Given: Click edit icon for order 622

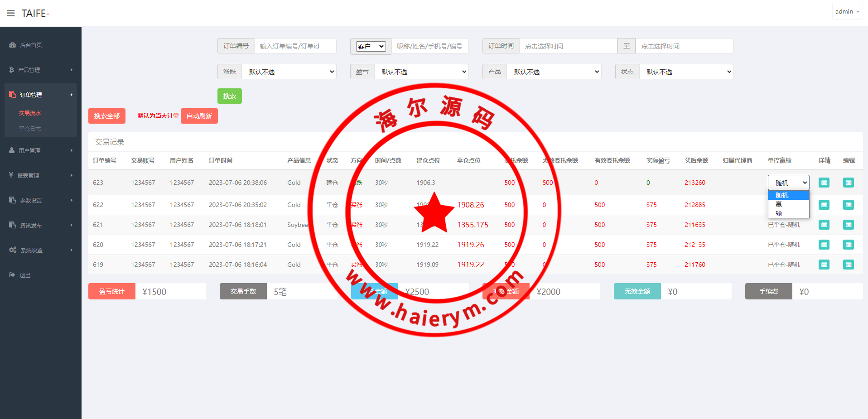Looking at the screenshot, I should (848, 205).
